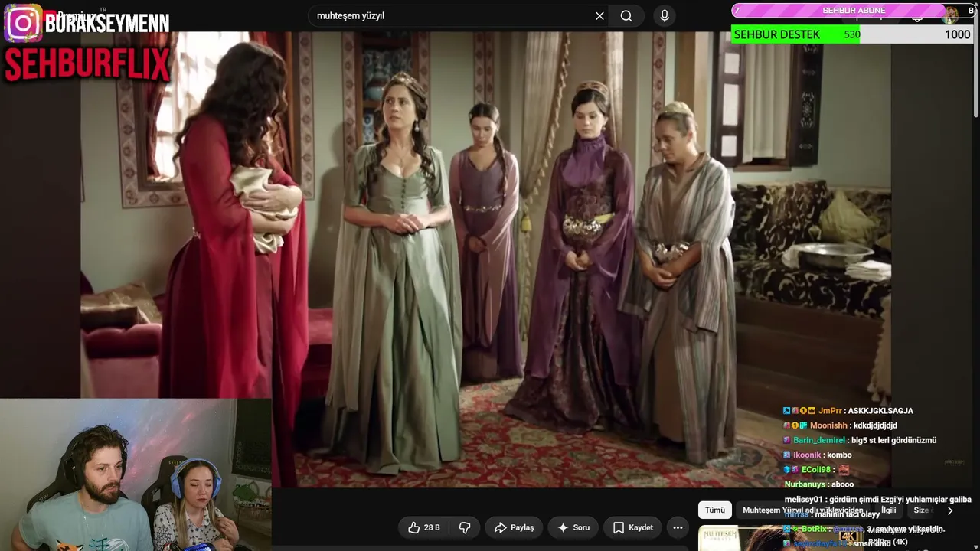This screenshot has height=551, width=980.
Task: Click the magnifier search button
Action: [626, 16]
